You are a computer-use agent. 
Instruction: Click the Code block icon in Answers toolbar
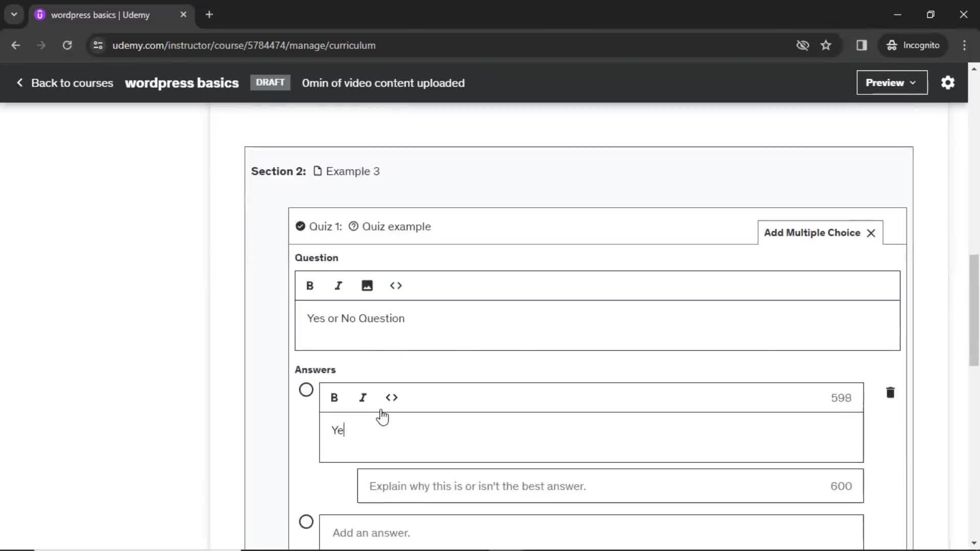coord(391,397)
